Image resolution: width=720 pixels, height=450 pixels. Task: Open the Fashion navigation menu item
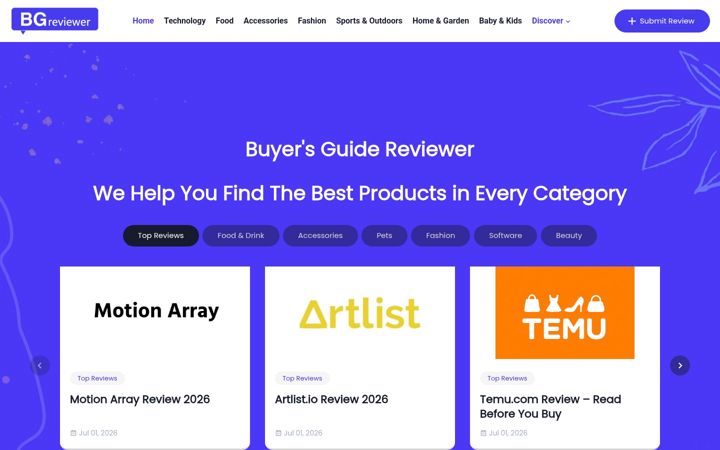[312, 21]
